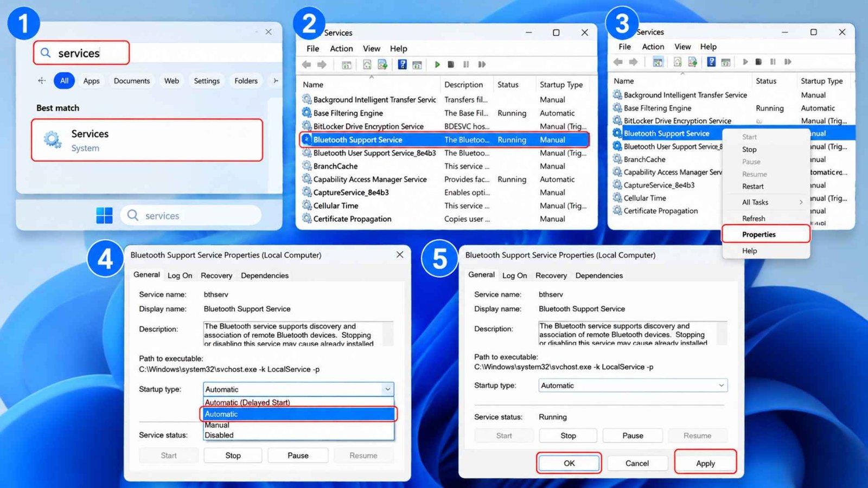Click the Apply button in Properties dialog
This screenshot has height=488, width=868.
pyautogui.click(x=705, y=463)
